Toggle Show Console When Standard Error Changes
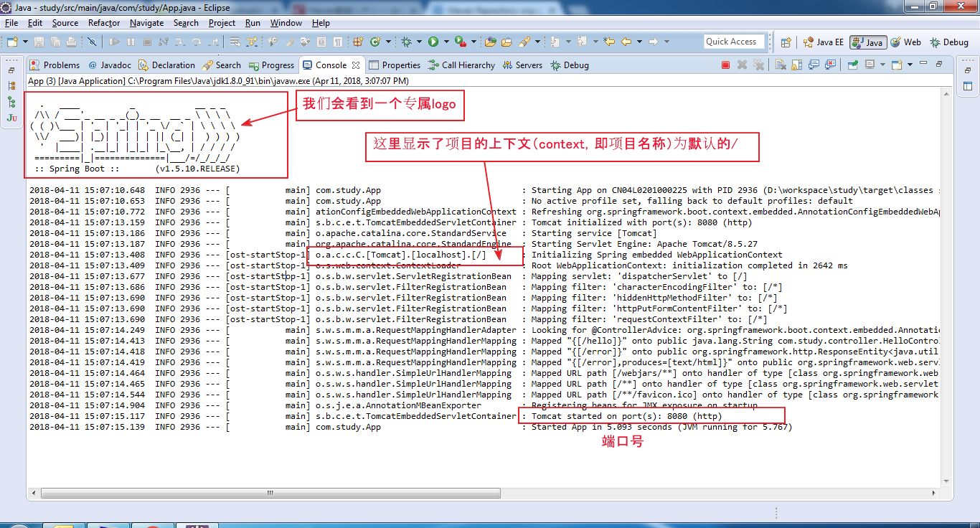This screenshot has height=528, width=980. [830, 65]
